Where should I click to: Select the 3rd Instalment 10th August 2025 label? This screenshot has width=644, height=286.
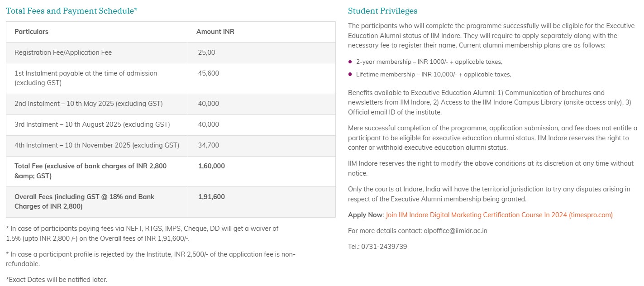click(x=92, y=124)
